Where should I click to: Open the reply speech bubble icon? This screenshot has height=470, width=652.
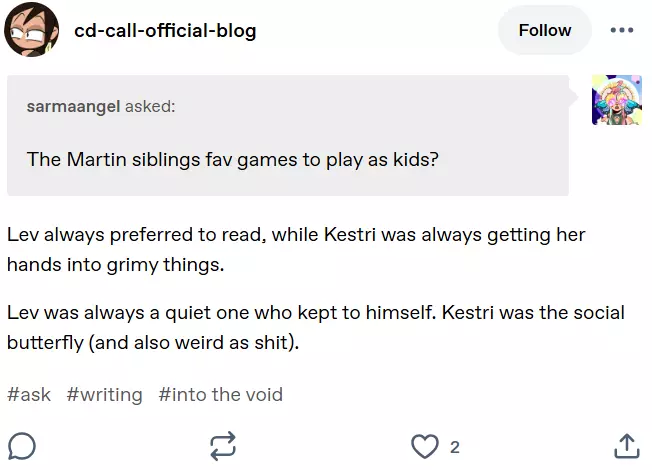point(22,446)
